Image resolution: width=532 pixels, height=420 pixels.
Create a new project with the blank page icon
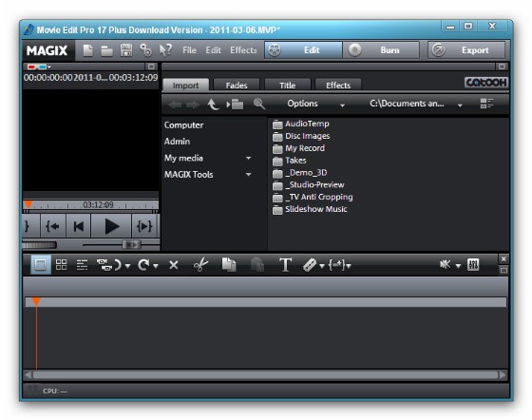pos(87,50)
